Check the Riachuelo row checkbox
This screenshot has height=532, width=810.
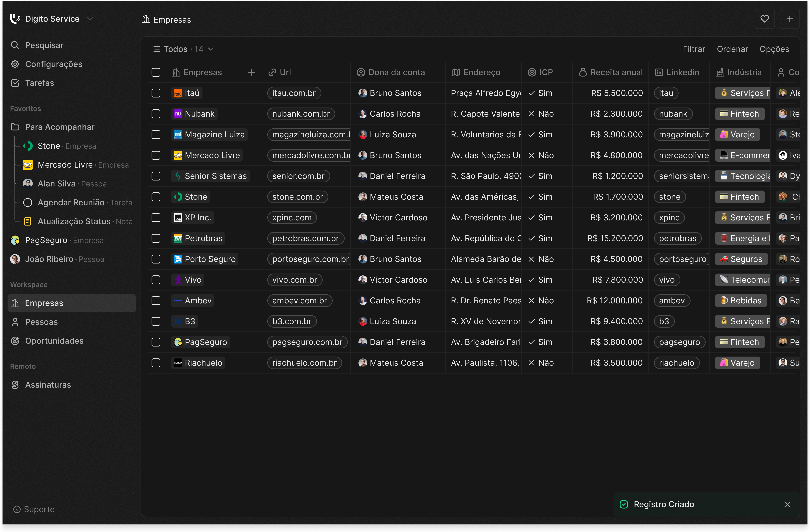click(x=156, y=363)
